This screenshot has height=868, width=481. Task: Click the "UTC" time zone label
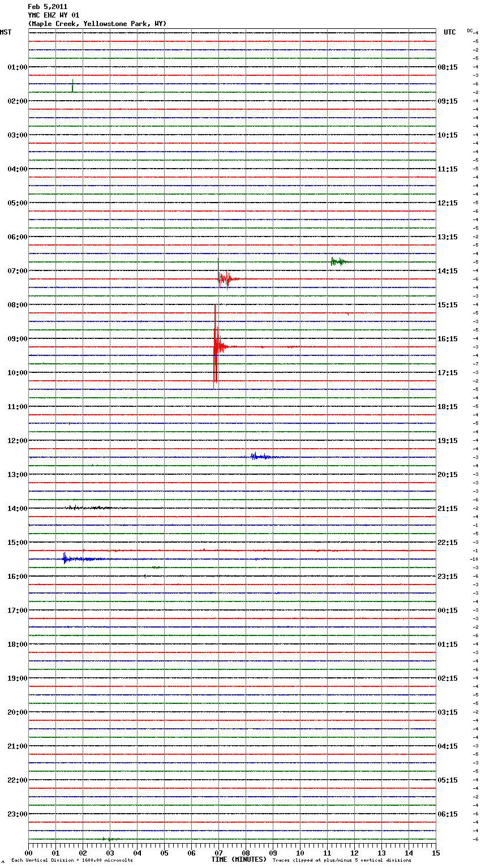coord(449,33)
